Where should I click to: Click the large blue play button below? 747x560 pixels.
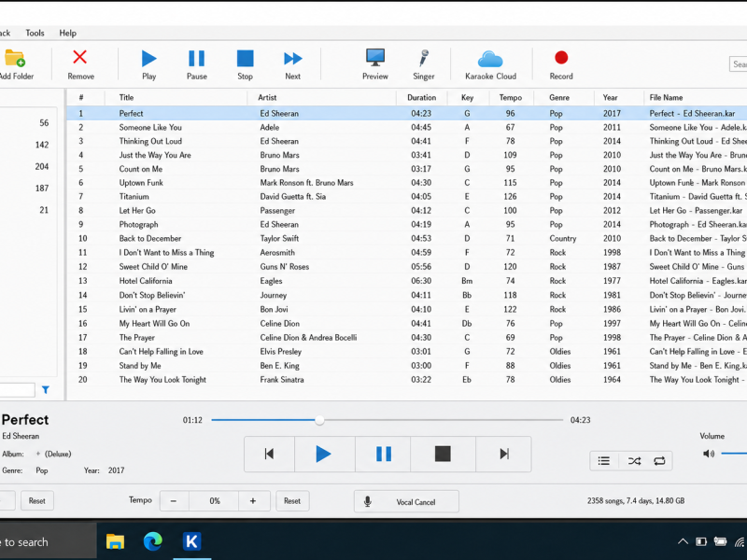pyautogui.click(x=324, y=454)
